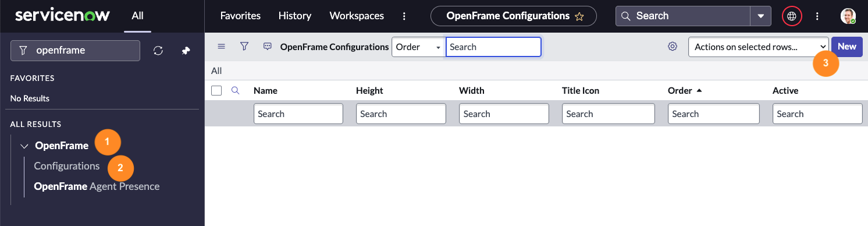868x226 pixels.
Task: Click the global Search field
Action: 683,16
